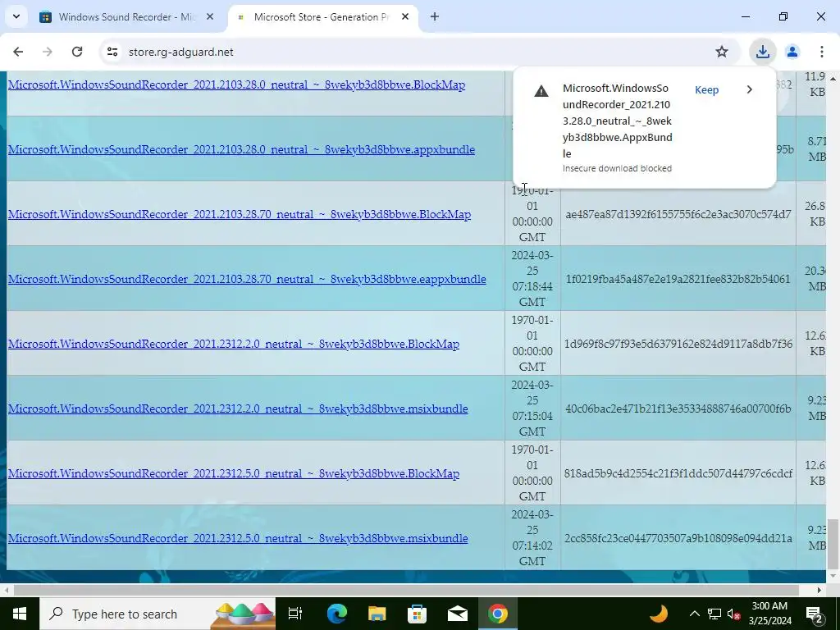Open Mail app from taskbar
Screen dimensions: 840x630
[458, 614]
